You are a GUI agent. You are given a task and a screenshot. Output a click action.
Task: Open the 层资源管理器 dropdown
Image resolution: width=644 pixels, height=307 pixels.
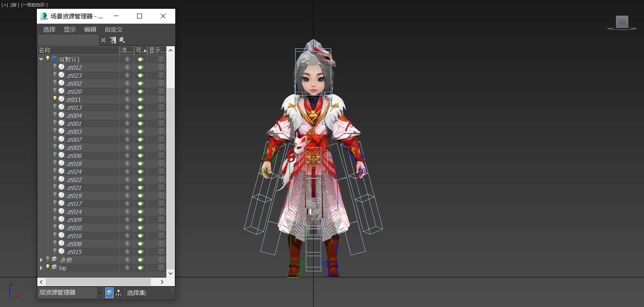[99, 293]
